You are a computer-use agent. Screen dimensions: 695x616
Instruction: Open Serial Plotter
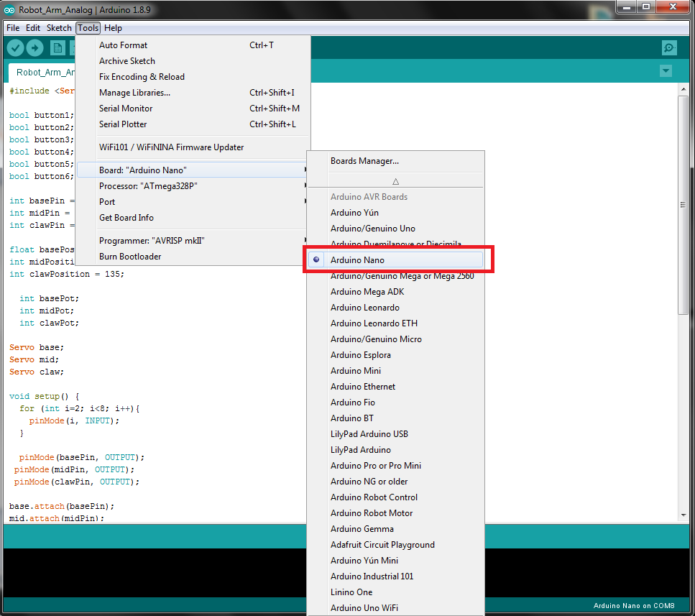tap(193, 124)
